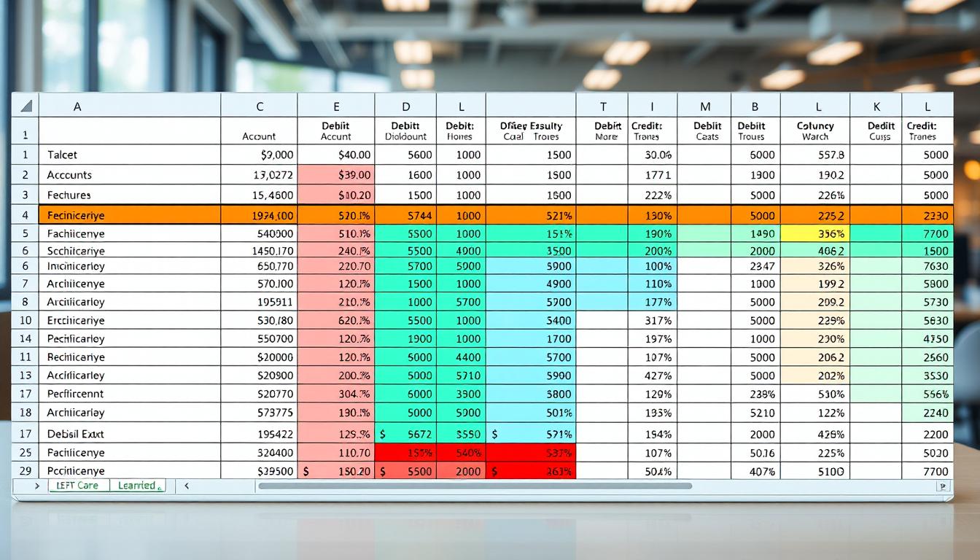This screenshot has height=560, width=980.
Task: Open the LEFT Care sheet tab
Action: click(x=79, y=486)
